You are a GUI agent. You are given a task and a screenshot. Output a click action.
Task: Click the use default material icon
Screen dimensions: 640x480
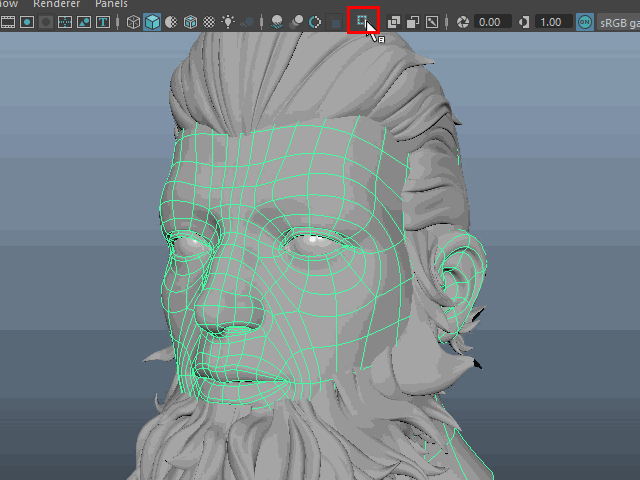click(171, 21)
